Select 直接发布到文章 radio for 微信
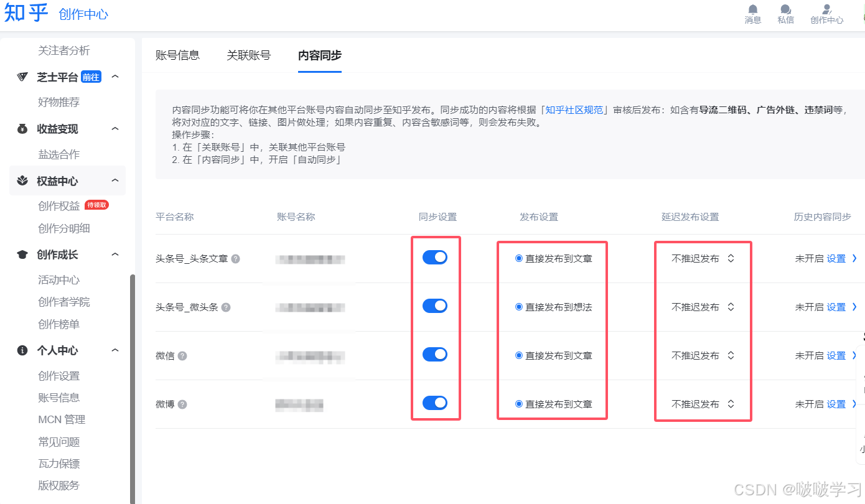The height and width of the screenshot is (504, 865). click(x=519, y=355)
